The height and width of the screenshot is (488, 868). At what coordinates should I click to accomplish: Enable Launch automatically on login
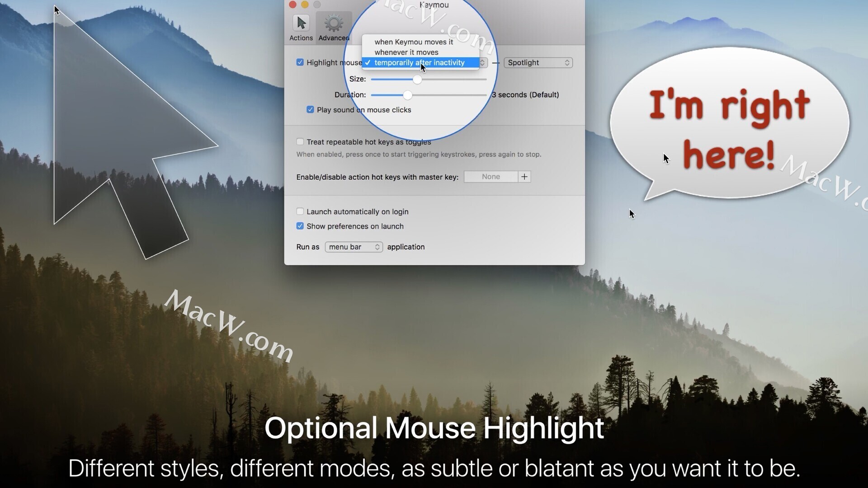pos(300,211)
